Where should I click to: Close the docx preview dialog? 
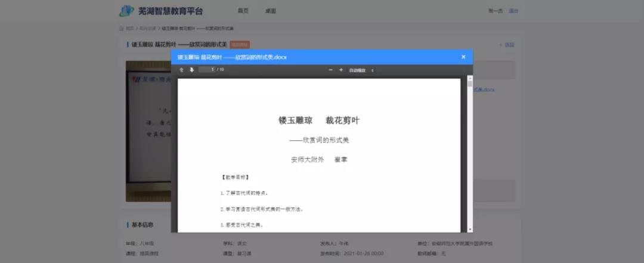click(x=463, y=57)
